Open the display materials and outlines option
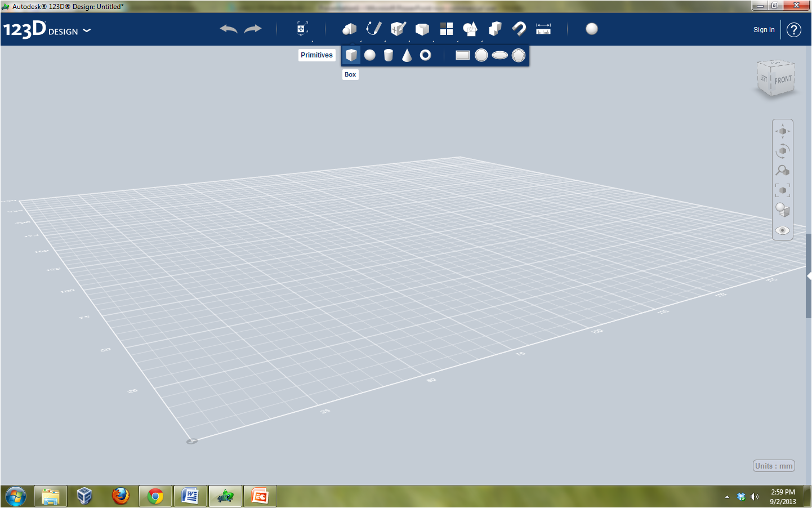This screenshot has height=508, width=812. pyautogui.click(x=783, y=210)
